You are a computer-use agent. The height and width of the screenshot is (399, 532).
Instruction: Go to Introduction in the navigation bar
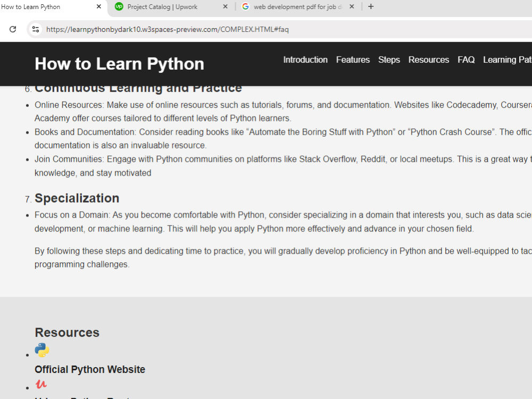pos(305,60)
